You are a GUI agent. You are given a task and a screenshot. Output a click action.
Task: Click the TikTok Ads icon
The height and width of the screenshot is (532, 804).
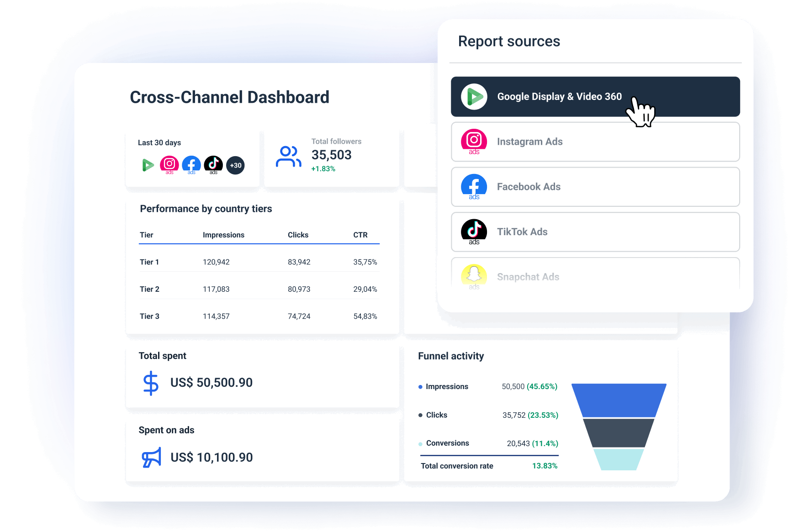[474, 232]
